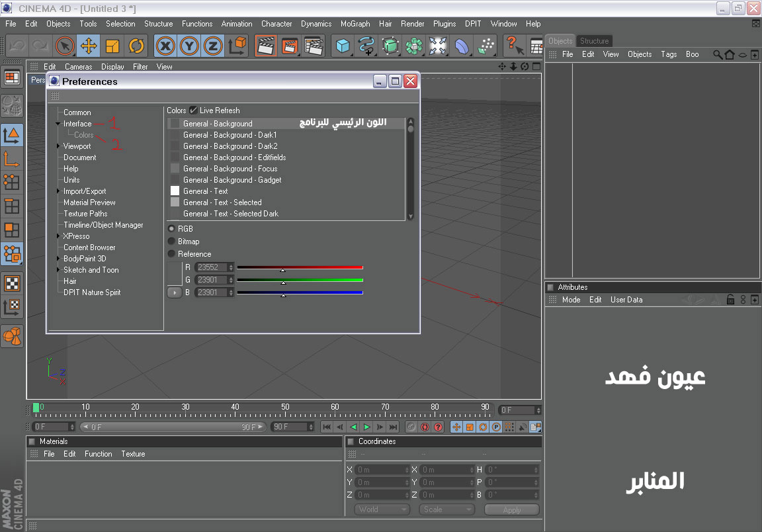
Task: Click the Undo arrow icon
Action: point(17,46)
